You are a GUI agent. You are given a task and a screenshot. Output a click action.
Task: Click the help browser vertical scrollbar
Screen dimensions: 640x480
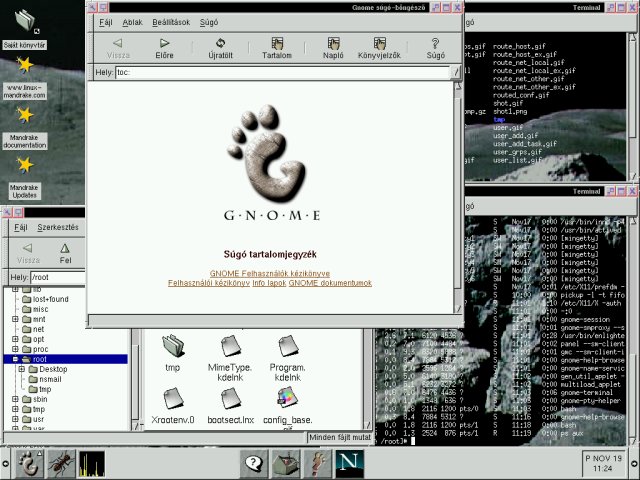[458, 198]
